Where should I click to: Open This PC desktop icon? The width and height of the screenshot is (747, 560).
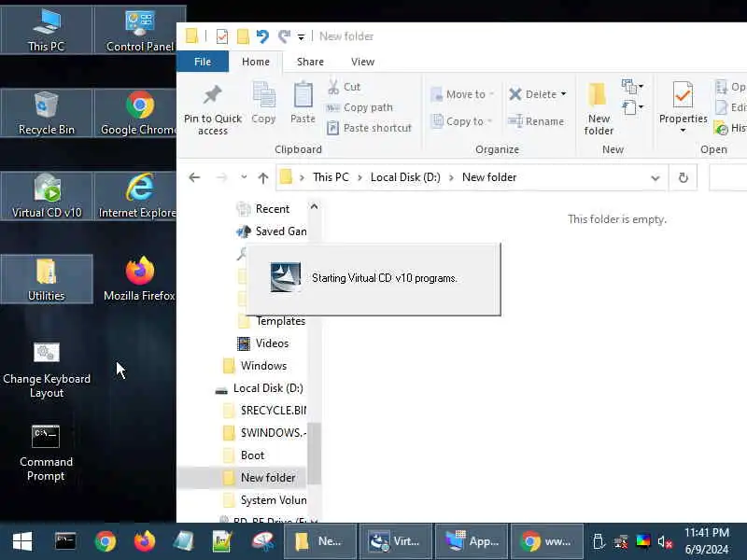point(46,30)
